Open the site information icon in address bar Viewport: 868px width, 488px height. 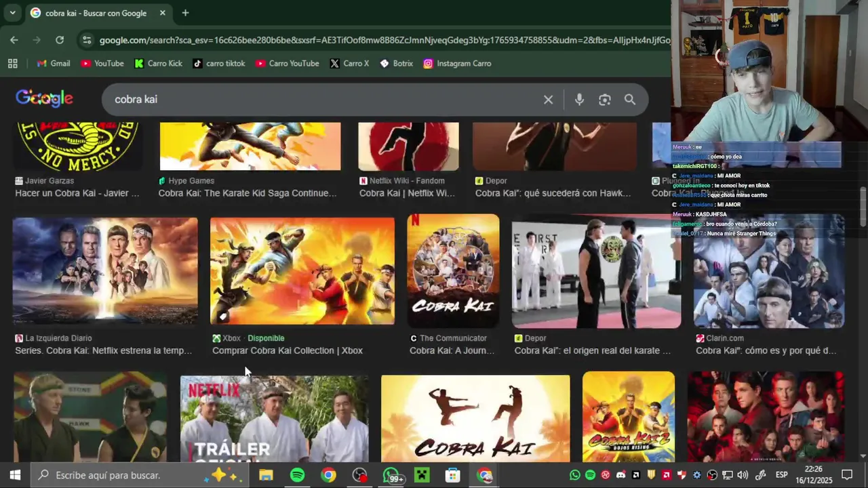click(x=87, y=40)
